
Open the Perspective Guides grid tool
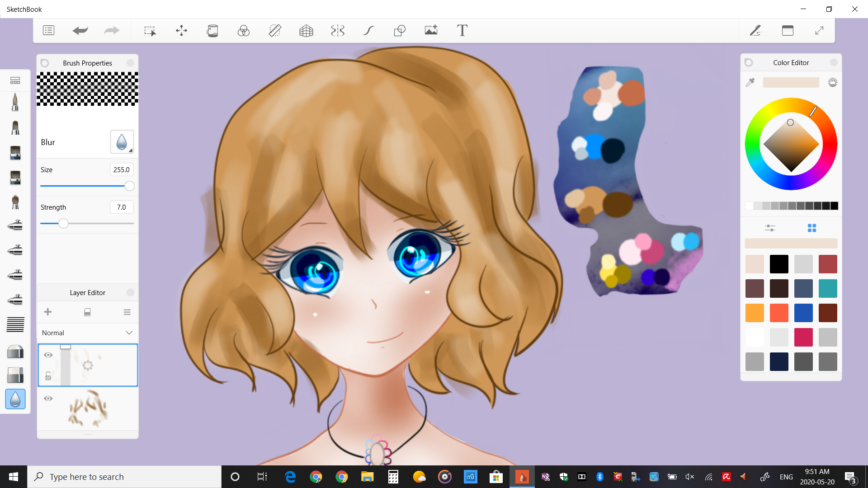pyautogui.click(x=306, y=30)
